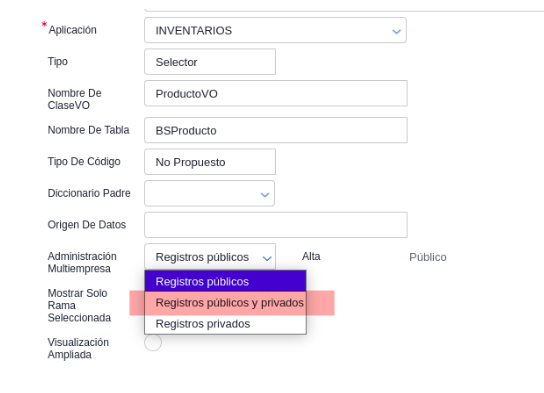Click the Tipo De Código field
The image size is (544, 393).
[x=210, y=162]
